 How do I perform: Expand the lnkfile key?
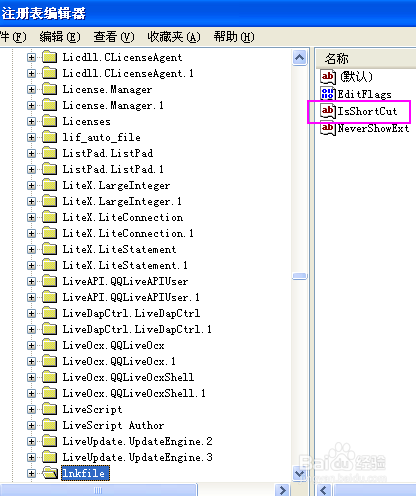pos(31,473)
